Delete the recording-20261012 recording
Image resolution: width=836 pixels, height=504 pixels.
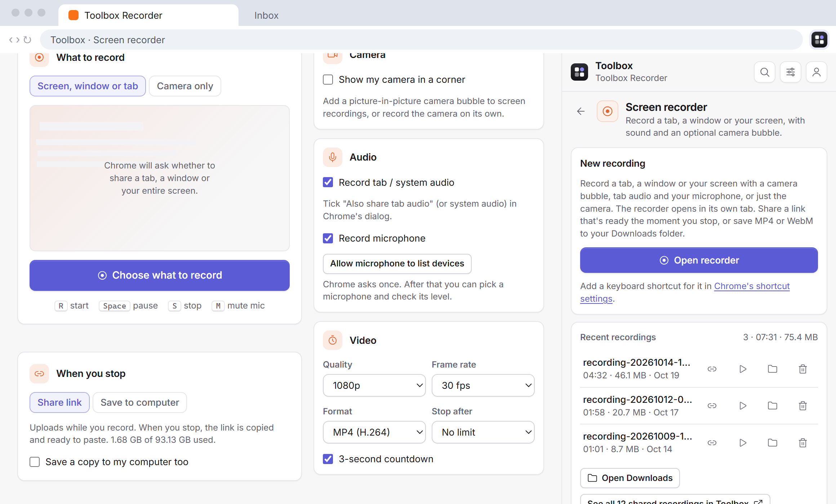click(x=803, y=406)
